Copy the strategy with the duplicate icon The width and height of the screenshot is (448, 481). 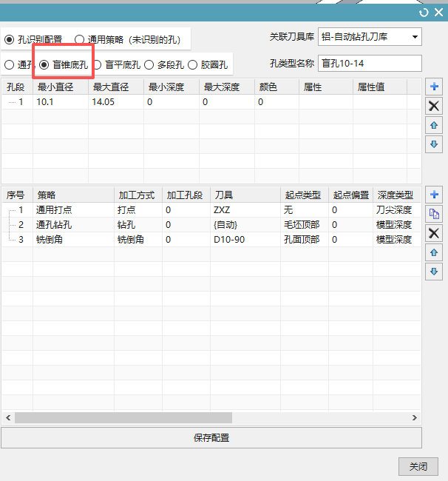click(x=434, y=214)
